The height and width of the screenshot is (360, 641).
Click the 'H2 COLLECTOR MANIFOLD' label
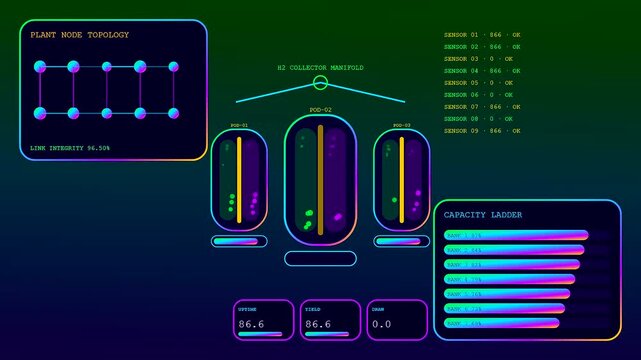[320, 68]
